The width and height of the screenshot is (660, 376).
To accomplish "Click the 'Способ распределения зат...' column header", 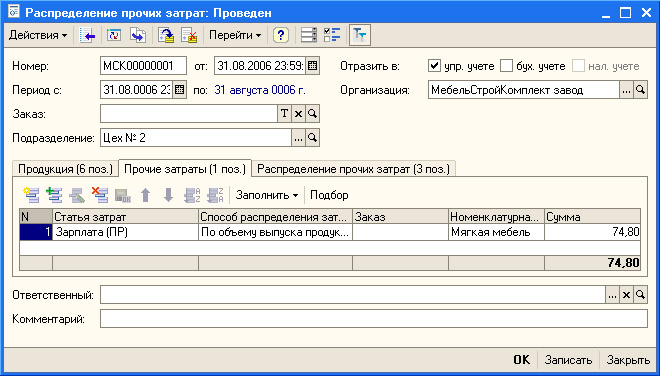I will (275, 217).
